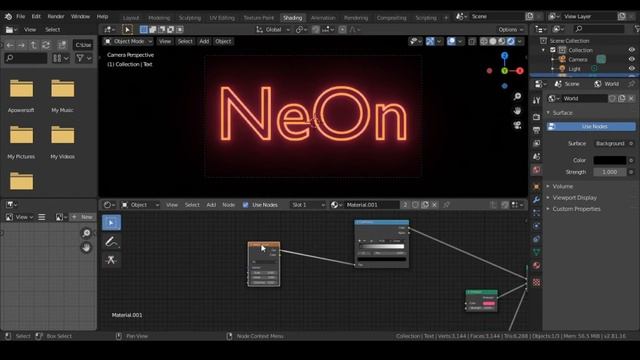Select the tweak select tool in viewport header
The image size is (640, 360).
coord(127,29)
